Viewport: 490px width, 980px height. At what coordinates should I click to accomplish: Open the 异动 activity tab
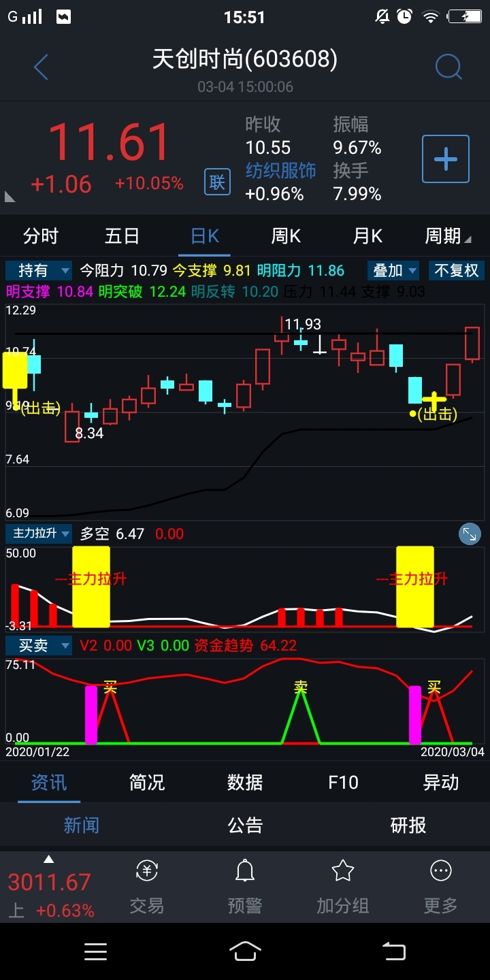[x=441, y=783]
